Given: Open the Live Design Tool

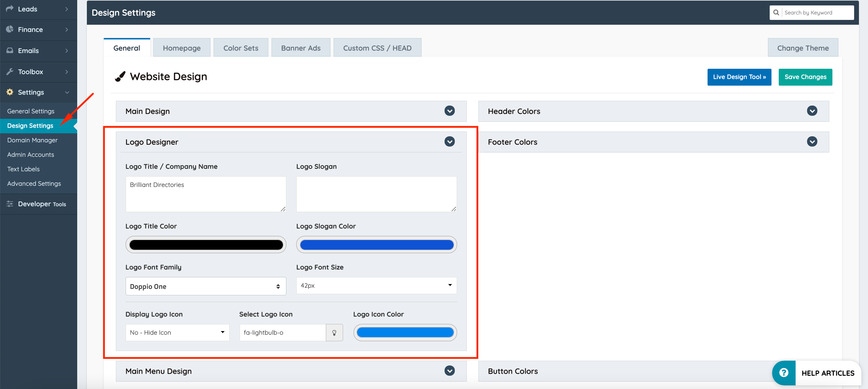Looking at the screenshot, I should tap(739, 77).
